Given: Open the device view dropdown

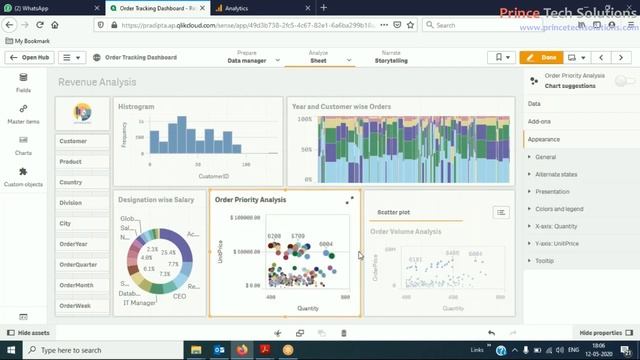Looking at the screenshot, I should [577, 58].
